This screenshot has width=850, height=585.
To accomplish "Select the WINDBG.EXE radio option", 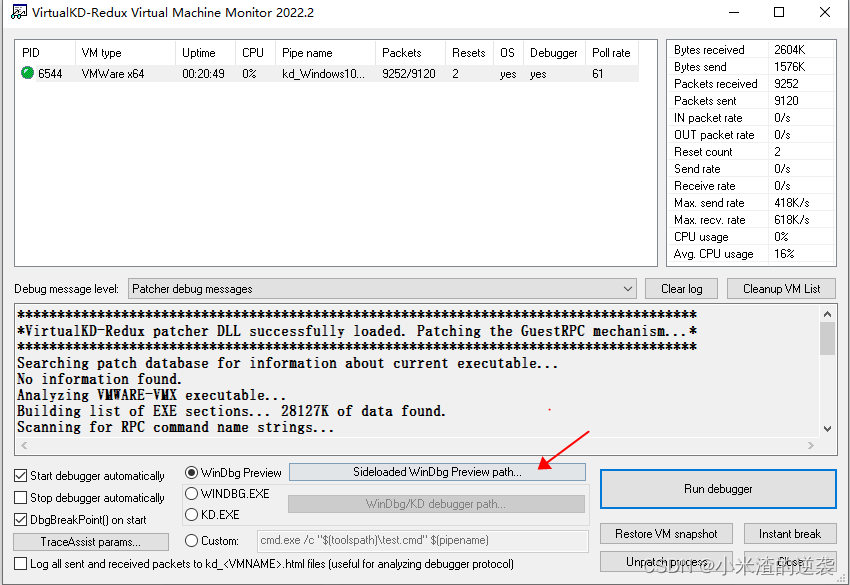I will pyautogui.click(x=191, y=493).
